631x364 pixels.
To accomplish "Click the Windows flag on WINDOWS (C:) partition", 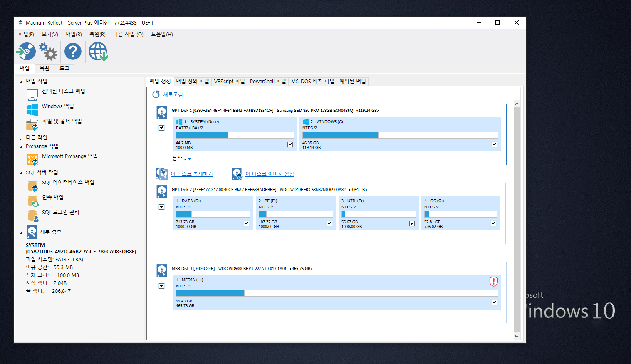I will pyautogui.click(x=306, y=122).
